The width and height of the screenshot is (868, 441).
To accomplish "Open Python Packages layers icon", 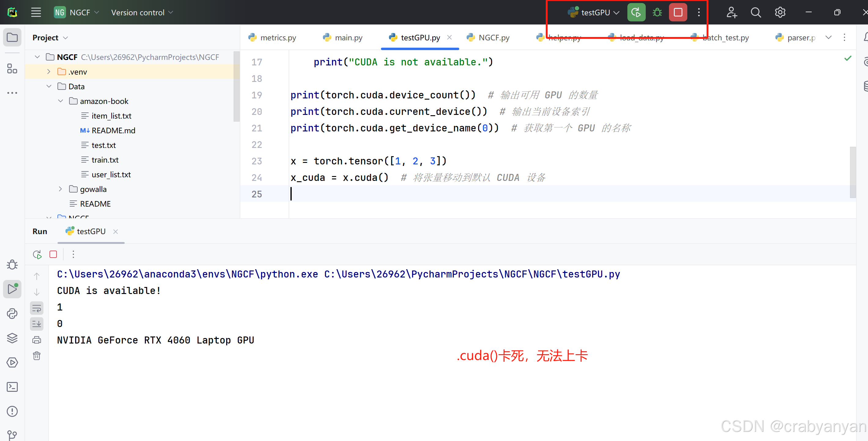I will click(12, 338).
